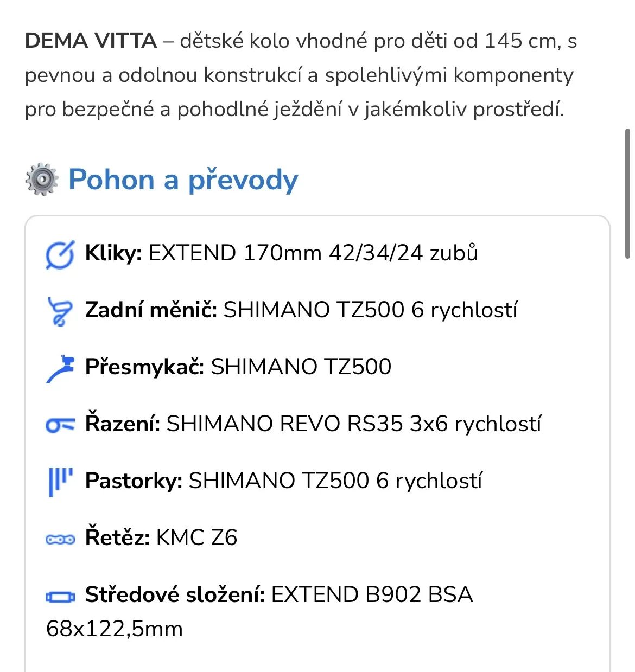The image size is (635, 672).
Task: Click the cassette icon beside Pastorky
Action: [x=60, y=482]
